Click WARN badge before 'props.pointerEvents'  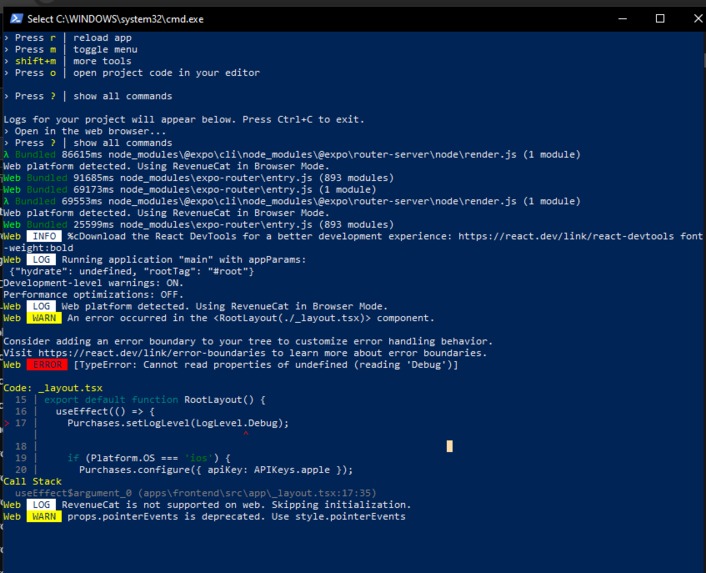tap(44, 517)
